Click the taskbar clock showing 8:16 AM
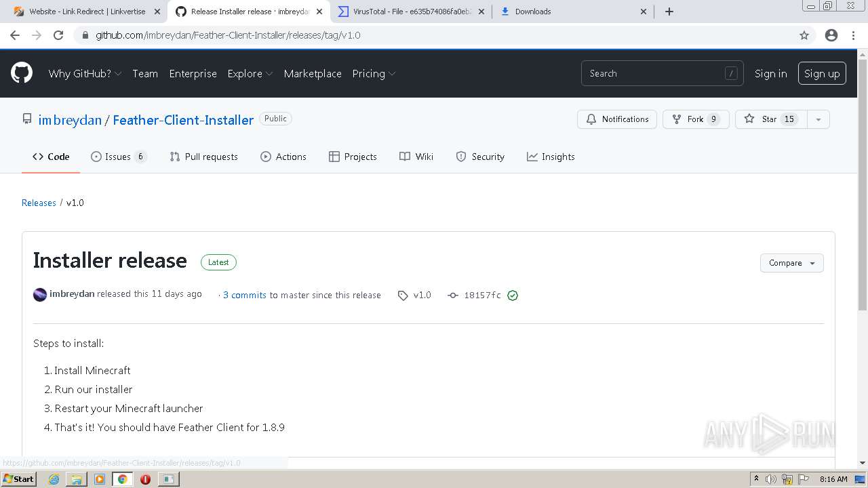The width and height of the screenshot is (868, 488). 833,479
